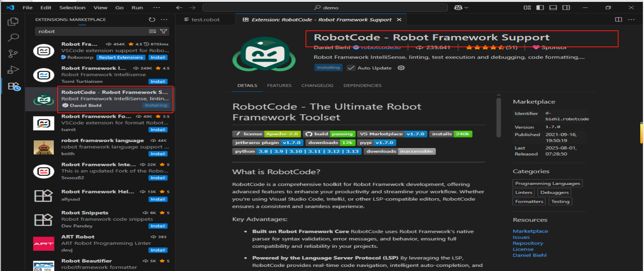Viewport: 644px width, 271px height.
Task: Open the License resource link
Action: [x=523, y=249]
